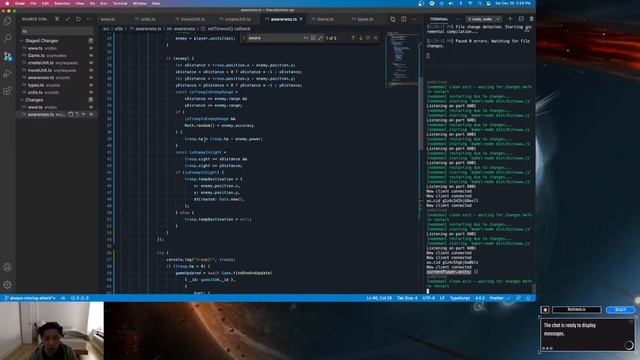Open the Explorer view in the activity bar
The image size is (640, 360).
[7, 21]
